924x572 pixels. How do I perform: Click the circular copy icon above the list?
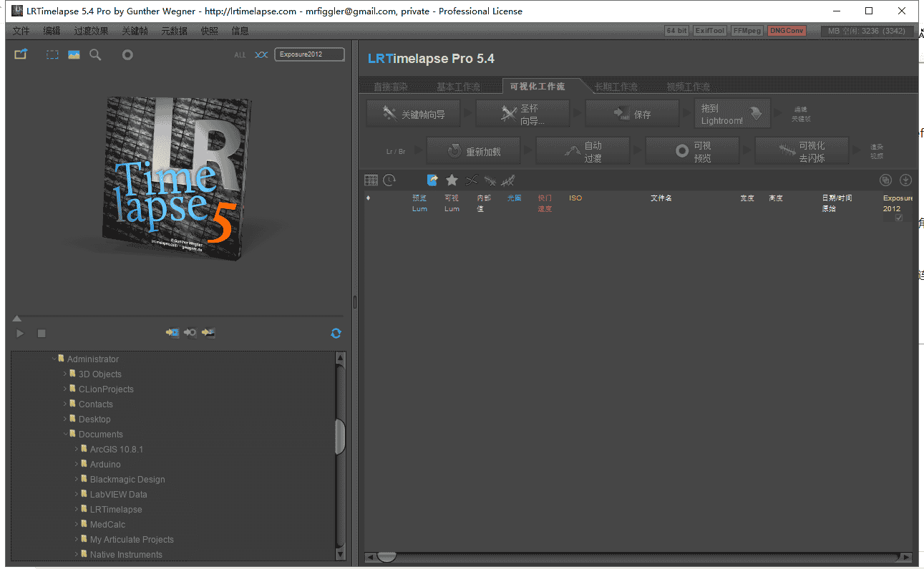point(886,180)
